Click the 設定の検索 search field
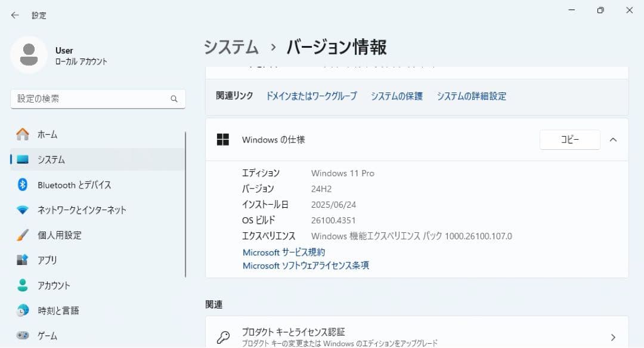This screenshot has width=644, height=348. coord(89,98)
